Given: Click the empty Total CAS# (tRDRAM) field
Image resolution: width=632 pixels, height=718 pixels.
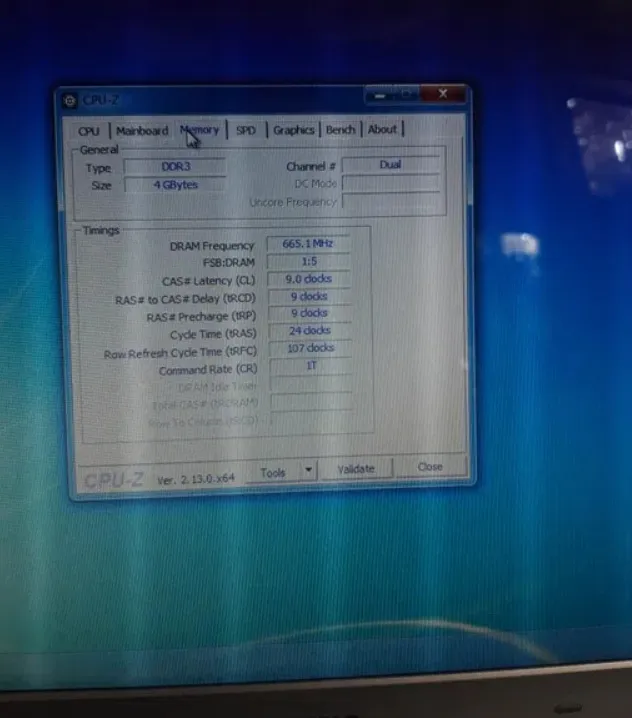Looking at the screenshot, I should coord(312,402).
